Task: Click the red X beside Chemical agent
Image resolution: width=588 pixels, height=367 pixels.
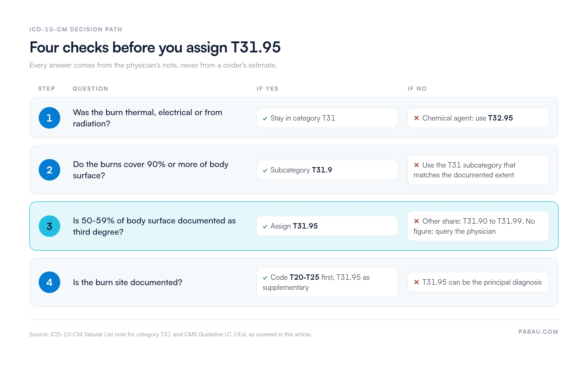Action: [x=416, y=118]
